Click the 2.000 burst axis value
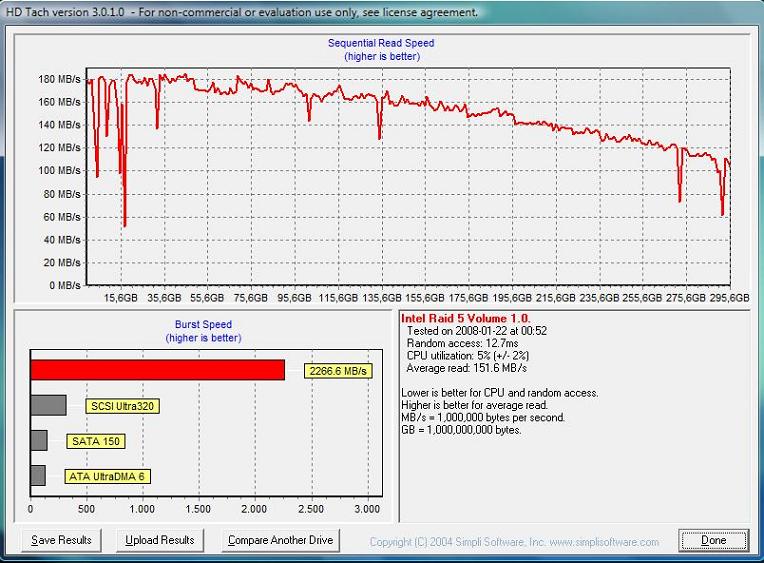Viewport: 764px width, 563px height. (x=254, y=509)
